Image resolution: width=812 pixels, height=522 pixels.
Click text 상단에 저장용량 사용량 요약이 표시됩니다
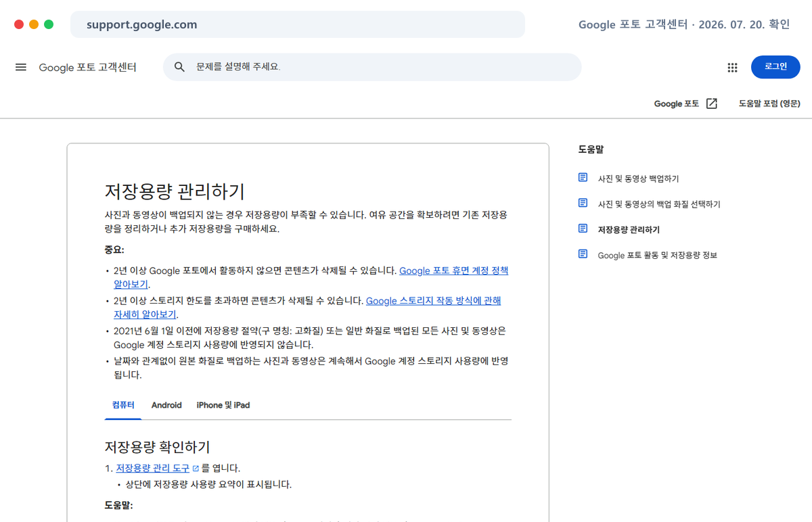[208, 484]
